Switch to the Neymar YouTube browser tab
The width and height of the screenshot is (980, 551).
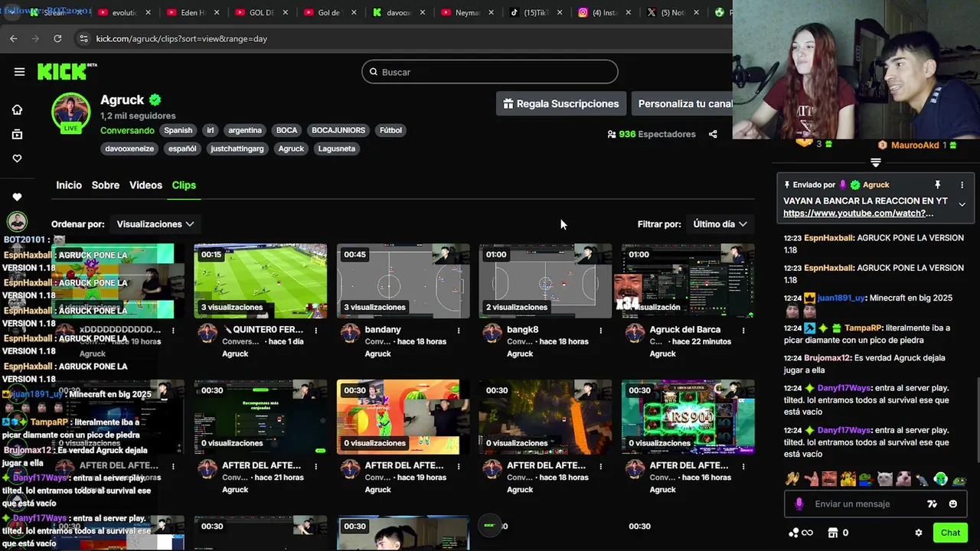467,13
